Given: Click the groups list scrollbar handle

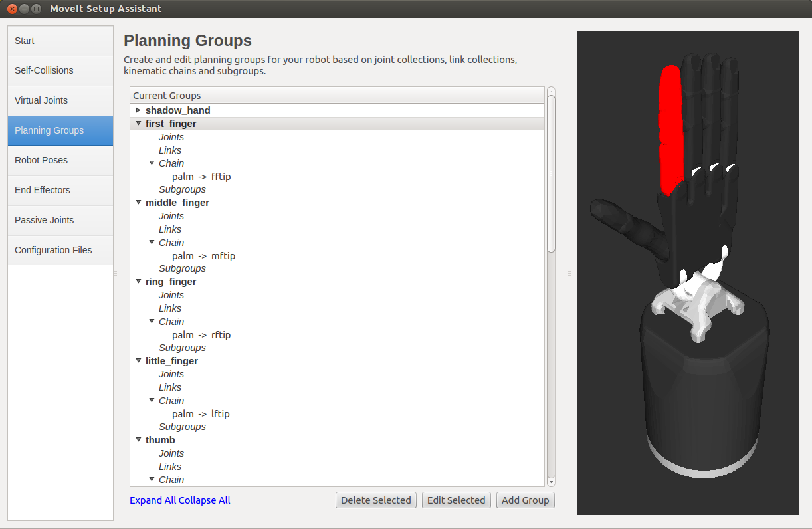Looking at the screenshot, I should (551, 173).
